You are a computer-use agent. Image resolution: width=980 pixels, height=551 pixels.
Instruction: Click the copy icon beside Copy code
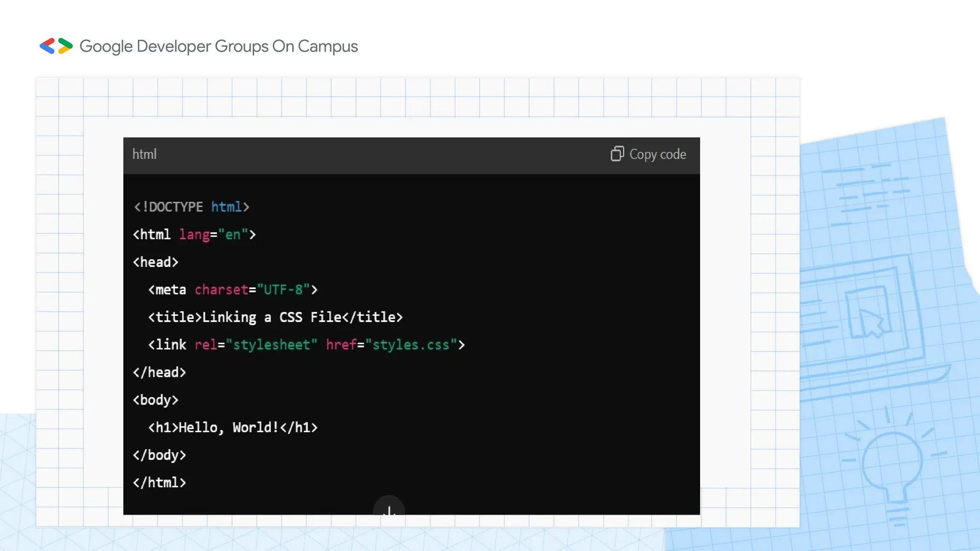617,154
